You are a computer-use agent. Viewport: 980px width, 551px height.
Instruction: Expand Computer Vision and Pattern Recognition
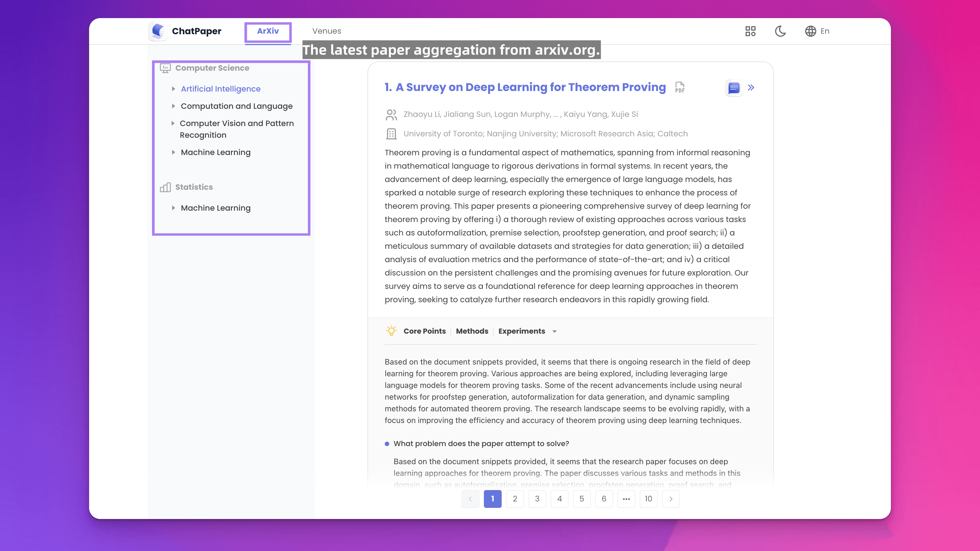pyautogui.click(x=173, y=123)
